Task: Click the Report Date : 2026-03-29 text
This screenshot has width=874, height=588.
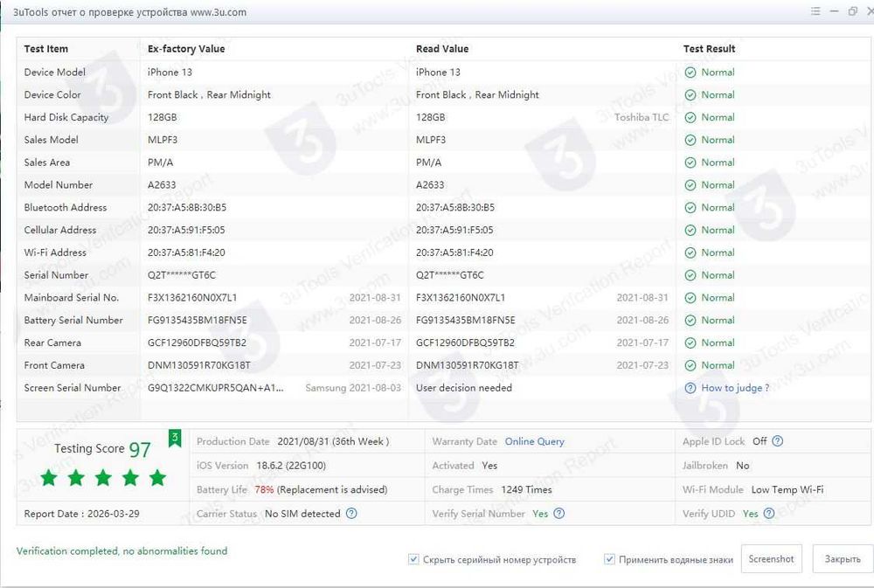Action: tap(81, 514)
